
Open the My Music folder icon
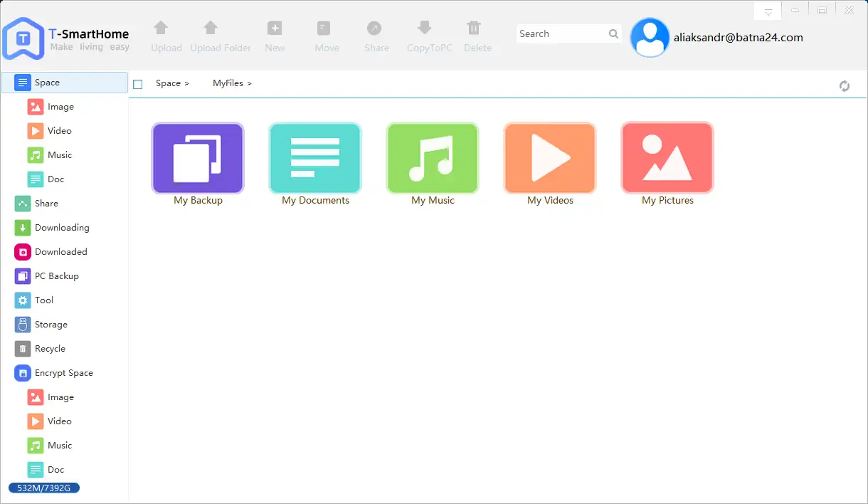click(433, 158)
